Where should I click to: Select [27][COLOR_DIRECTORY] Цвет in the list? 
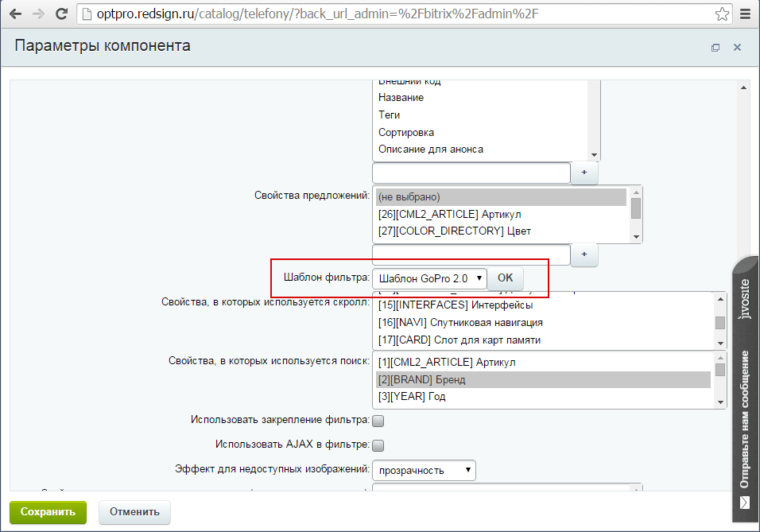click(x=455, y=231)
